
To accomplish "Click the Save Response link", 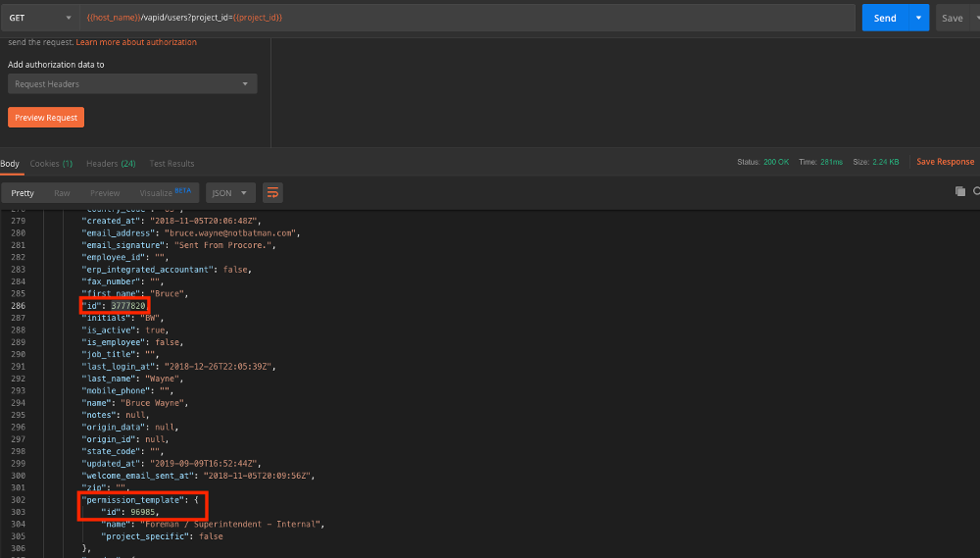I will (945, 162).
